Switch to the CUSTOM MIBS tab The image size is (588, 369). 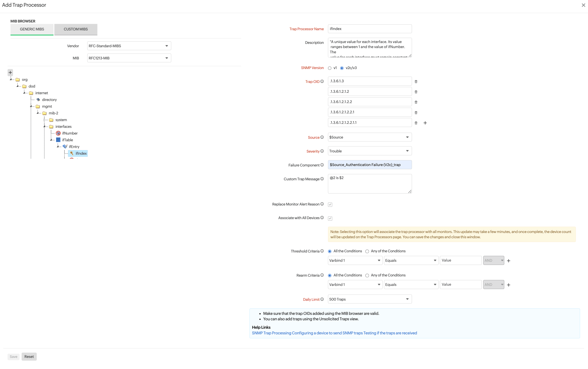click(x=76, y=29)
